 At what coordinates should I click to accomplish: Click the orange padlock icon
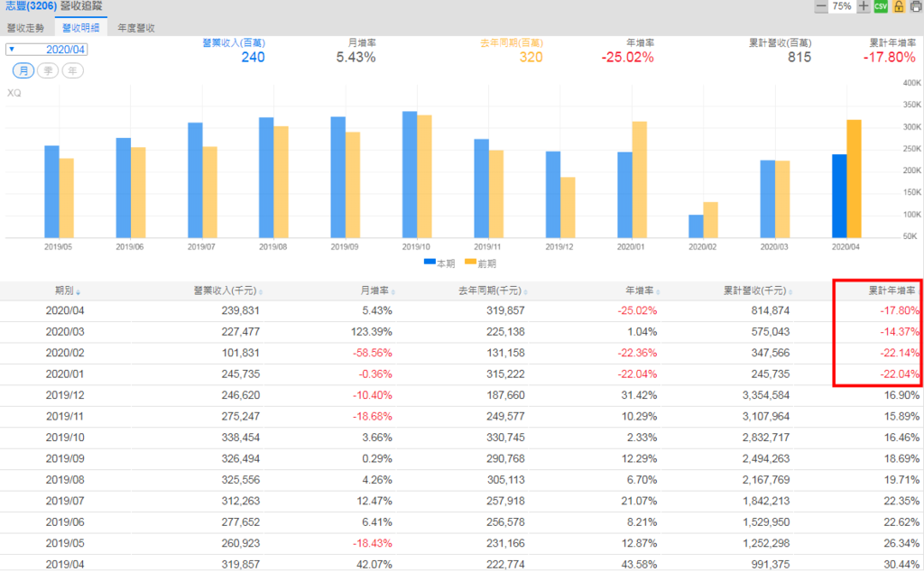pos(899,6)
